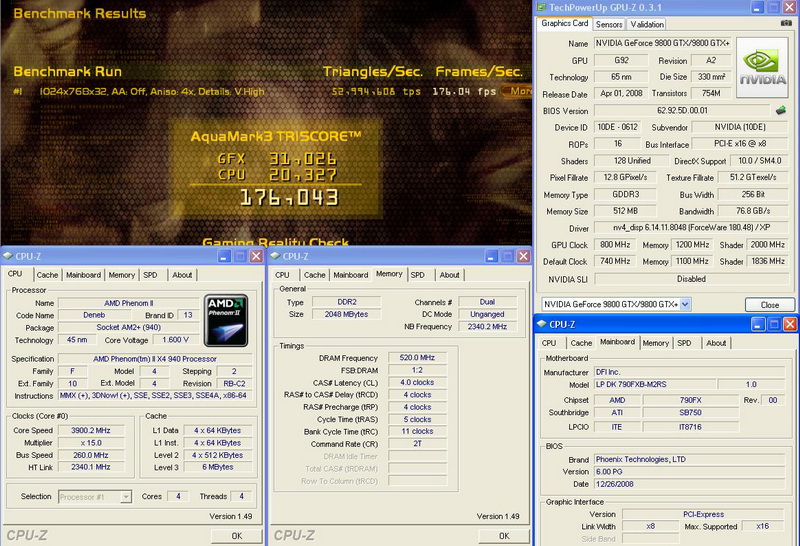Click the memory Size 2048 MBytes value
Viewport: 800px width, 546px height.
point(346,314)
